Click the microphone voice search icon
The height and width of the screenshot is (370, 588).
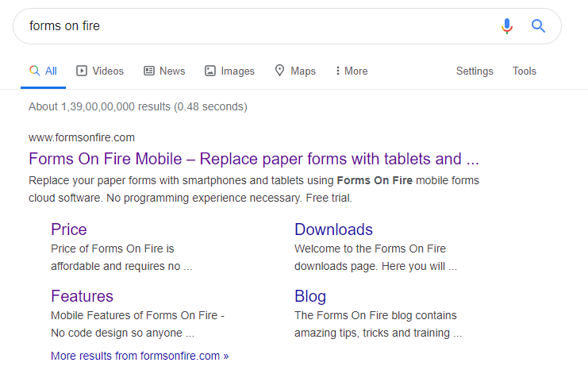pos(507,26)
